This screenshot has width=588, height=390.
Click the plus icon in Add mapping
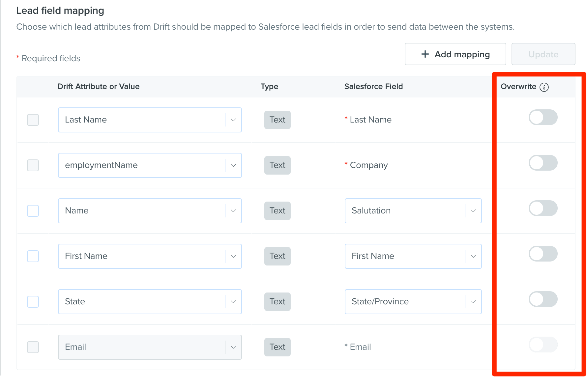click(425, 54)
